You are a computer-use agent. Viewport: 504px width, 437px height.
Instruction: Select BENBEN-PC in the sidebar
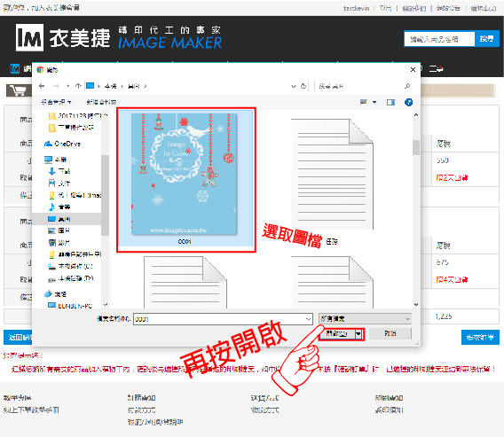pyautogui.click(x=70, y=306)
